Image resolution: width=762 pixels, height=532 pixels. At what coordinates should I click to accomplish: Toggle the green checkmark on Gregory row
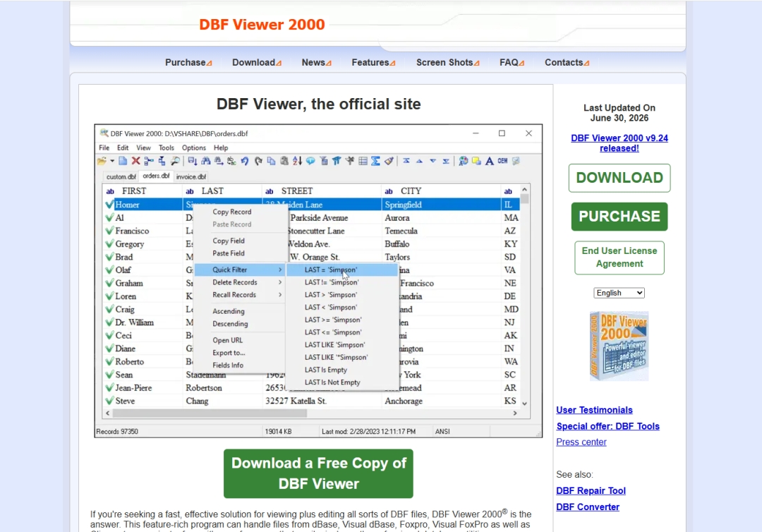(x=109, y=244)
